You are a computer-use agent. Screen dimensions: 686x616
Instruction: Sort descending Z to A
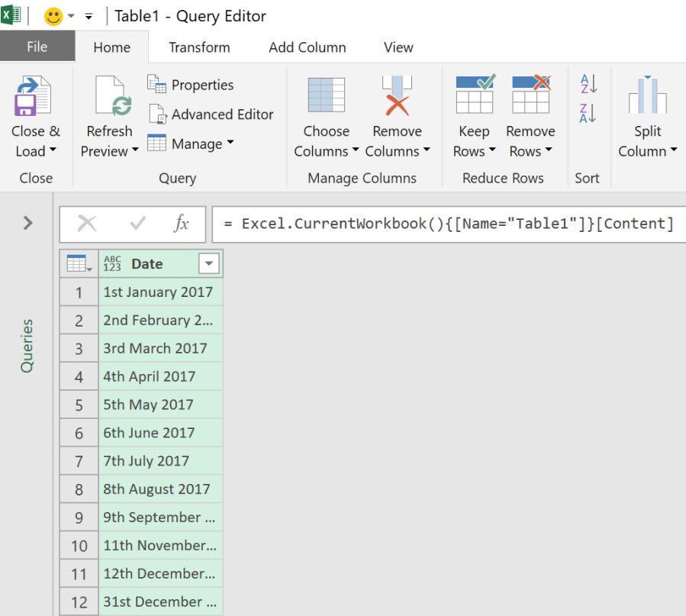coord(588,114)
